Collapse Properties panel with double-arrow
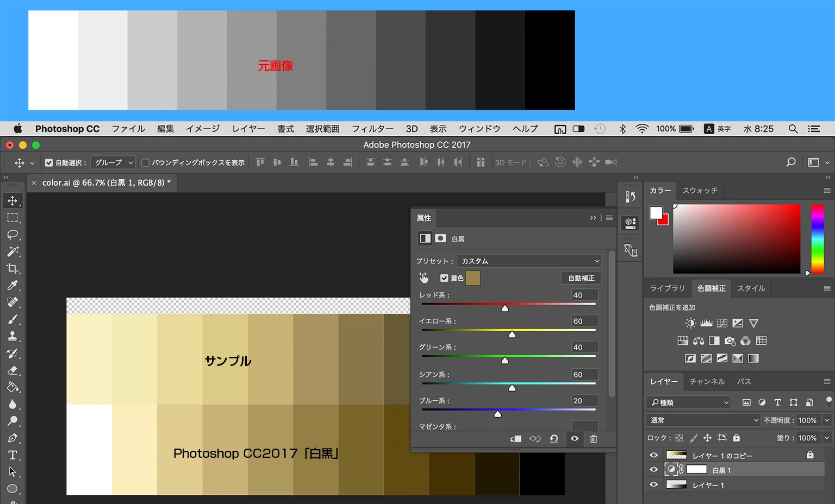This screenshot has height=504, width=835. (x=593, y=218)
